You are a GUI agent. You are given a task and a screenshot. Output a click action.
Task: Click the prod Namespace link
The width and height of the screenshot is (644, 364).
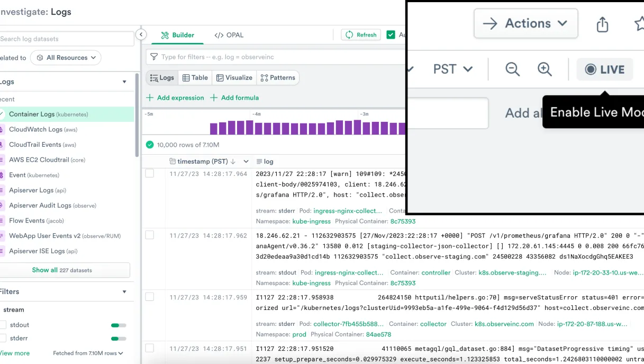300,334
